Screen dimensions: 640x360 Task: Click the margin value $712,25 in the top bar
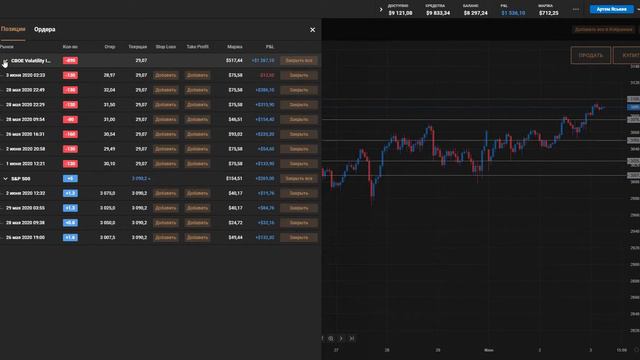point(549,13)
